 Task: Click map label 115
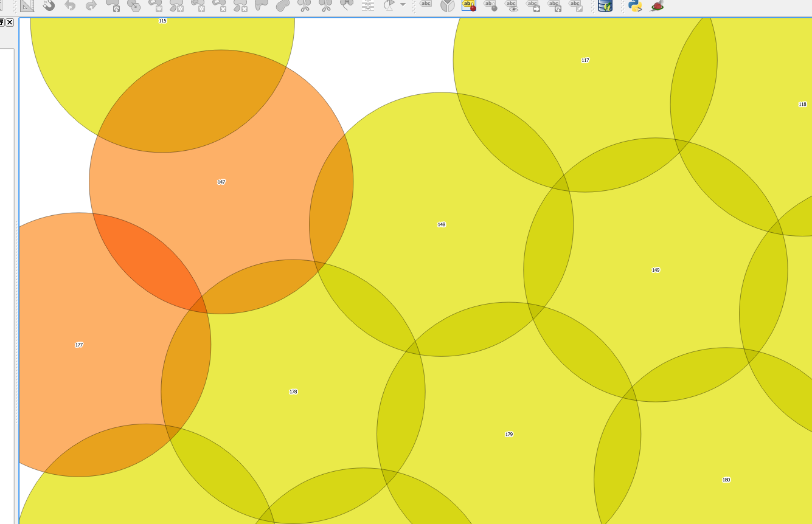point(162,21)
